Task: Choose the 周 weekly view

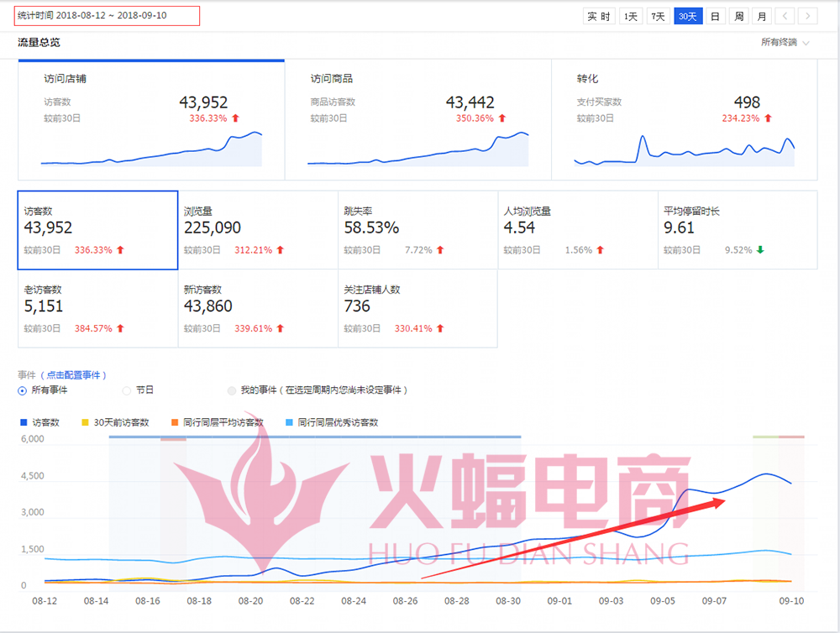Action: (x=738, y=17)
